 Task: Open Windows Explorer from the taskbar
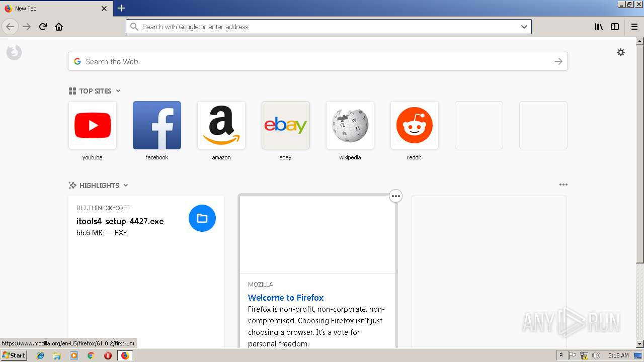tap(57, 355)
